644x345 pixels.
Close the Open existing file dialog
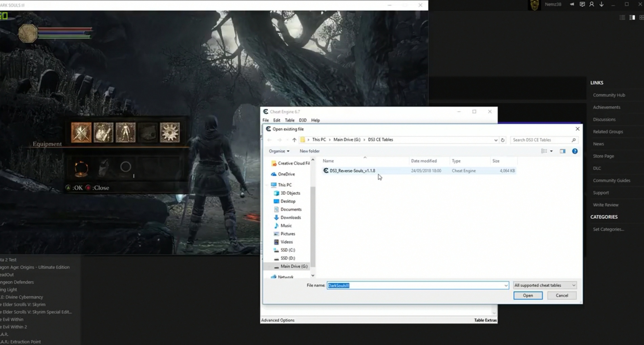click(578, 129)
